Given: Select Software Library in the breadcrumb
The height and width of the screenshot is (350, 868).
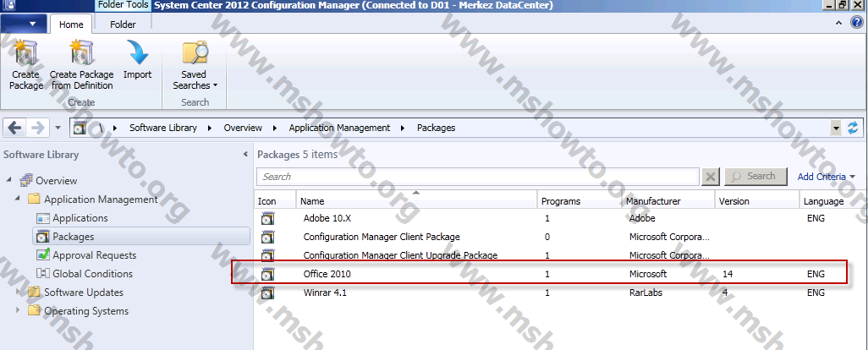Looking at the screenshot, I should point(162,128).
